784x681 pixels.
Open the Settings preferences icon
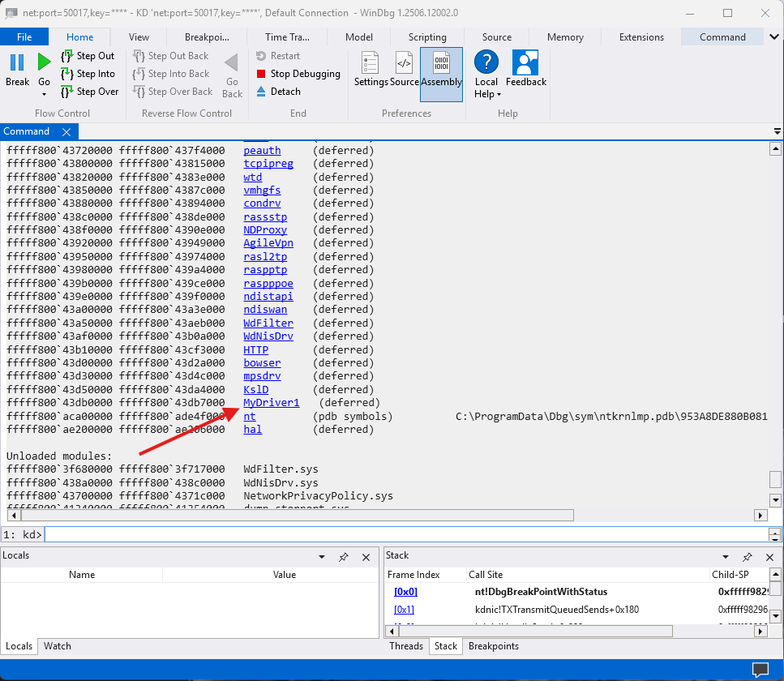[370, 63]
